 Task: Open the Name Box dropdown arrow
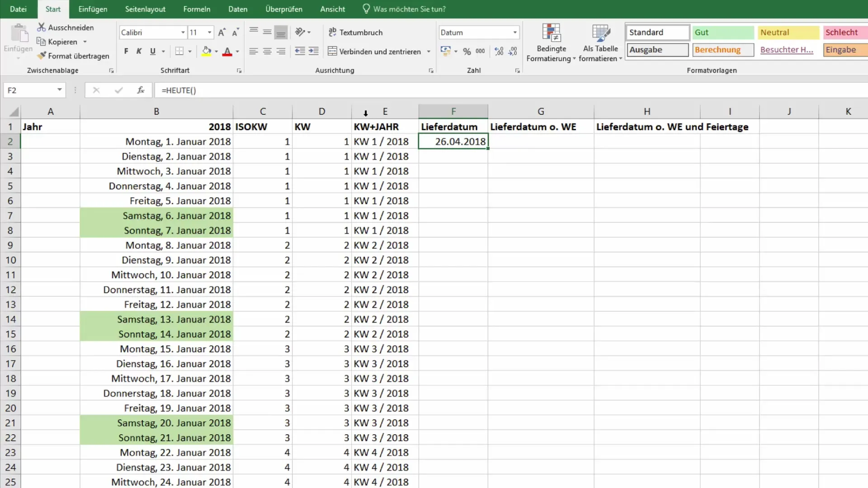[59, 90]
